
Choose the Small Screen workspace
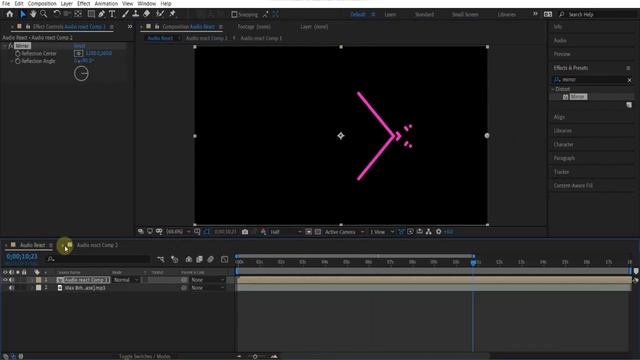pos(465,14)
